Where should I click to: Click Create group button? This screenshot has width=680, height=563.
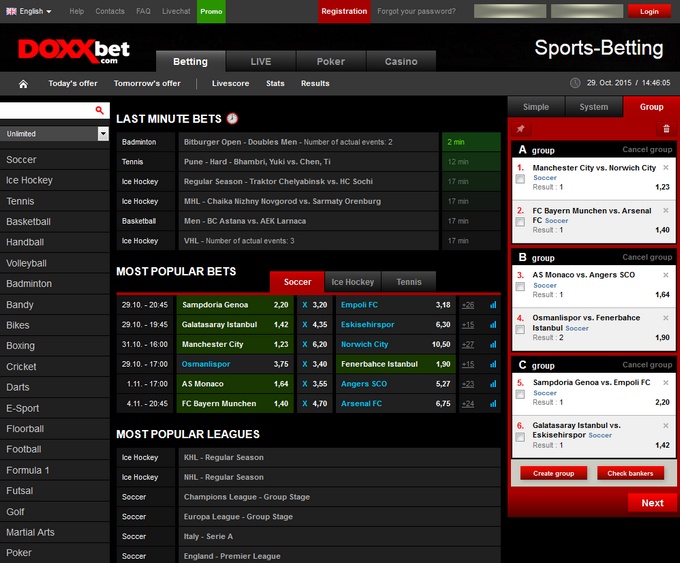click(x=553, y=473)
